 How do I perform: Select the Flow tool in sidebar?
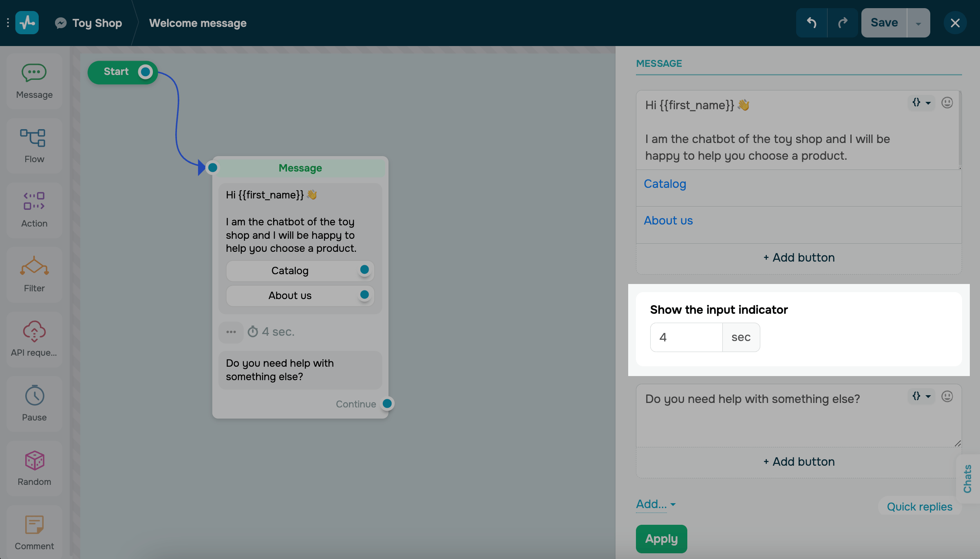(x=34, y=143)
